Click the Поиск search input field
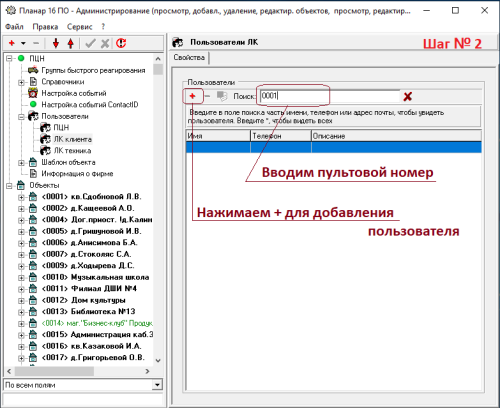This screenshot has height=408, width=500. point(329,96)
